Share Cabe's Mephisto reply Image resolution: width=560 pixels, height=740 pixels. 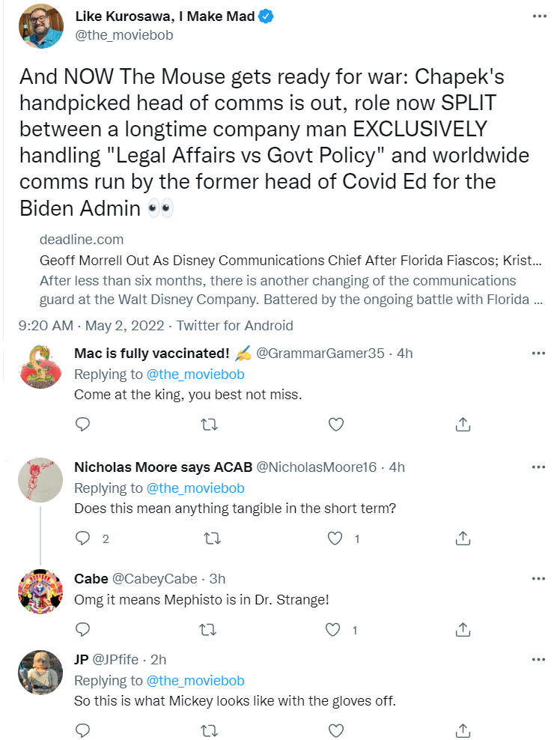tap(463, 629)
